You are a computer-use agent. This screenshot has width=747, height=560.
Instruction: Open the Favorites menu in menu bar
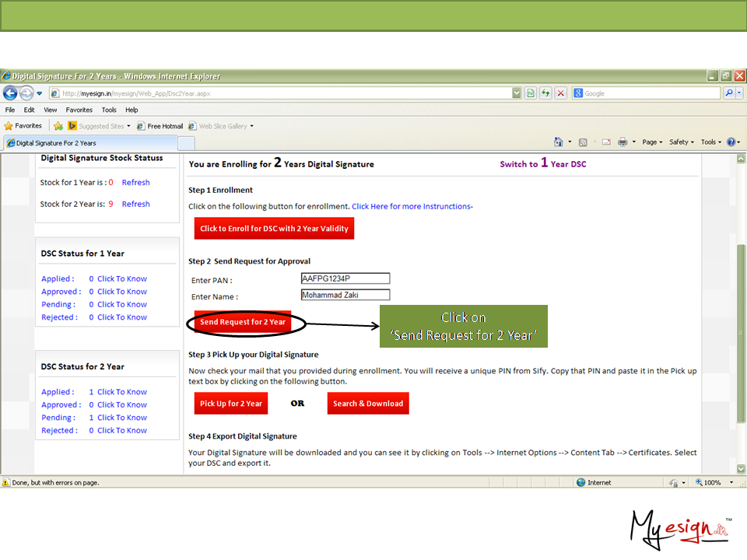(79, 110)
